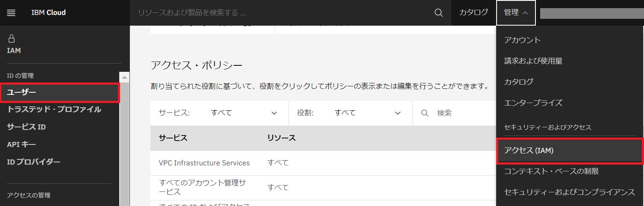Open サービス ID in sidebar
This screenshot has height=206, width=644.
tap(26, 127)
